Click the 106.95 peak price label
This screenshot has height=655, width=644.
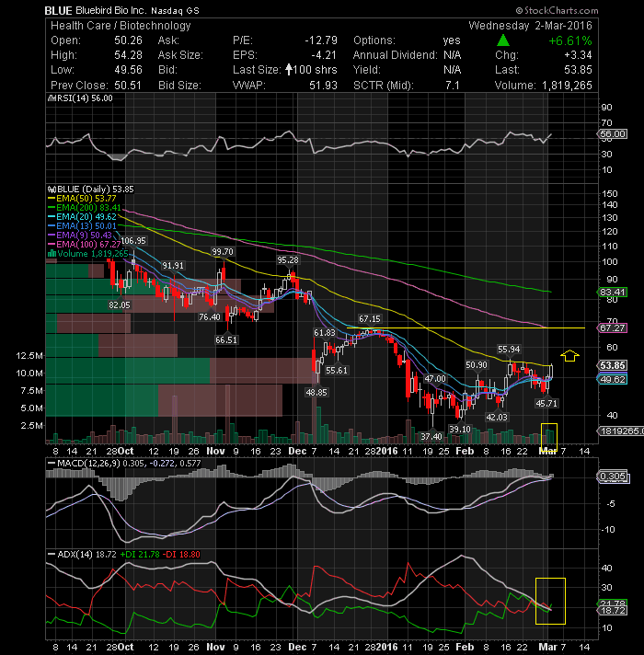133,241
